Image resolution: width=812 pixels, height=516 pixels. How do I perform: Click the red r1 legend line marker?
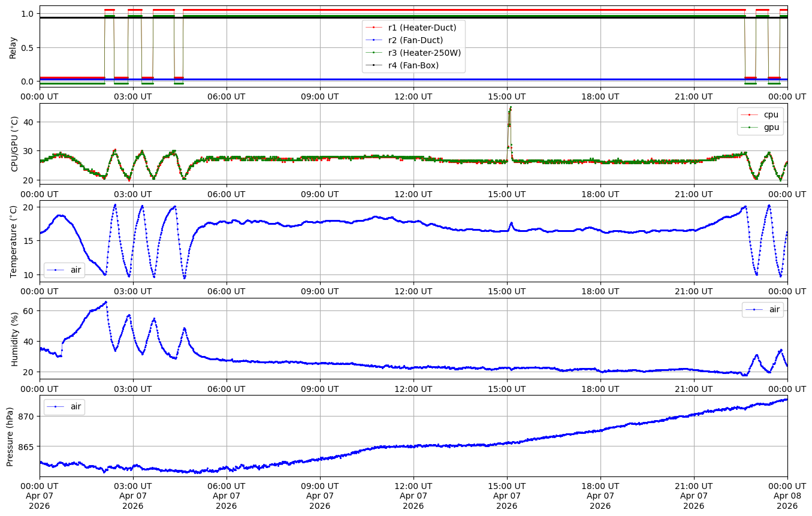click(x=374, y=28)
